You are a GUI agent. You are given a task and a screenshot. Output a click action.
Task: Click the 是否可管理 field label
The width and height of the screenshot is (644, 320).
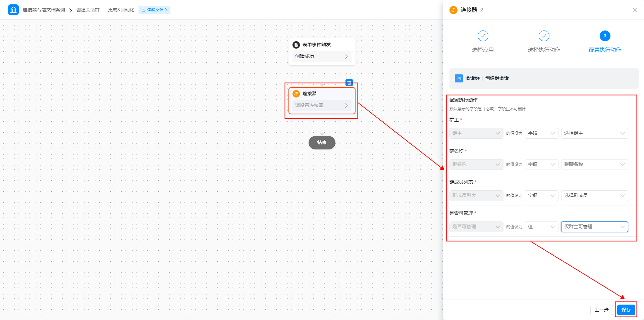pyautogui.click(x=461, y=213)
